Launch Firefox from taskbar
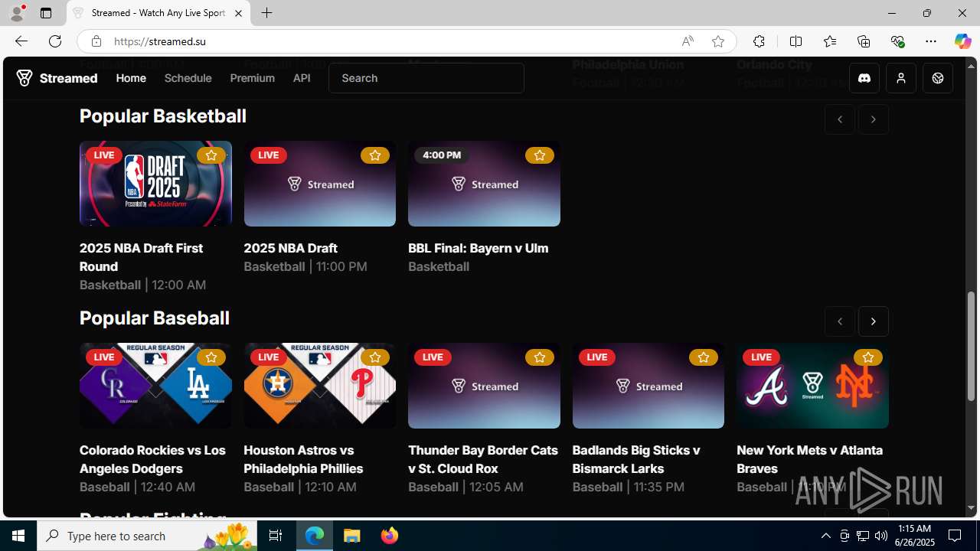The image size is (980, 551). [390, 536]
